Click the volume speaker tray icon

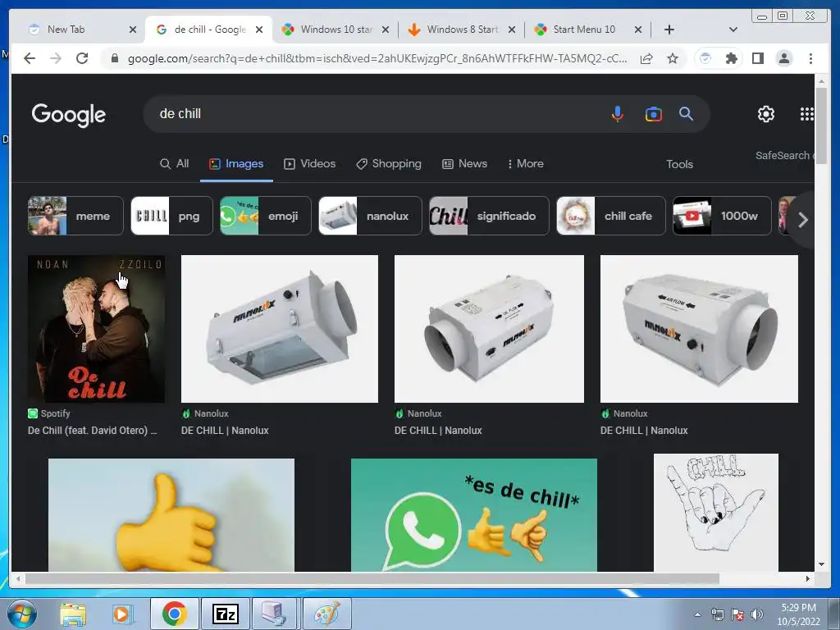[757, 615]
